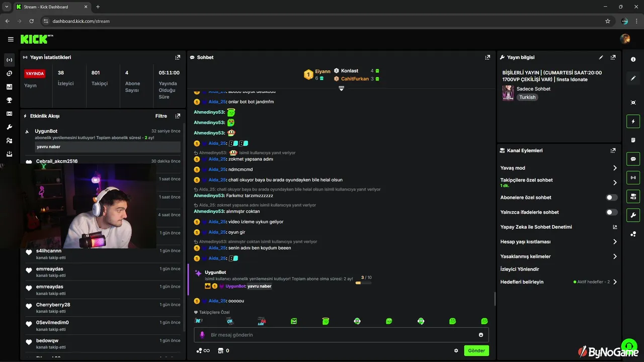Open the link icon in left sidebar
The width and height of the screenshot is (644, 362).
point(9,73)
